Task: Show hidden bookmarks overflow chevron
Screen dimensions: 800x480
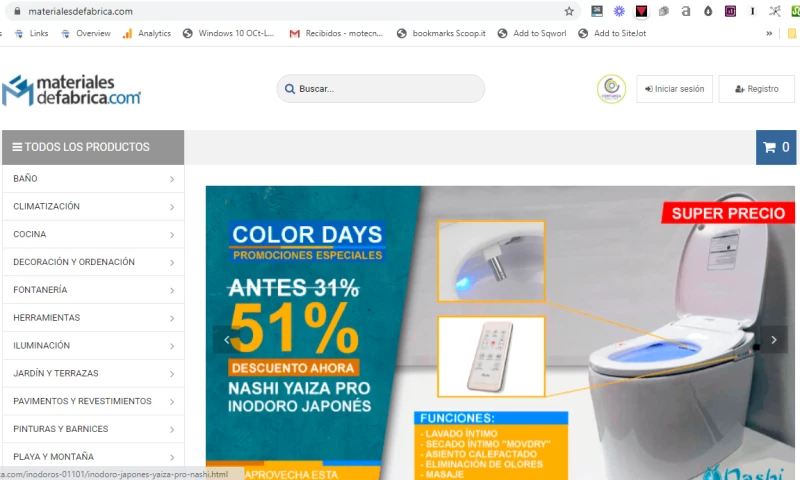Action: point(769,33)
